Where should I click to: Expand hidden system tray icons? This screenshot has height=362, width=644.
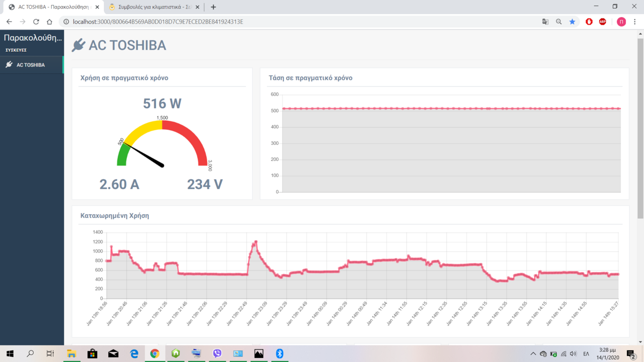[533, 354]
